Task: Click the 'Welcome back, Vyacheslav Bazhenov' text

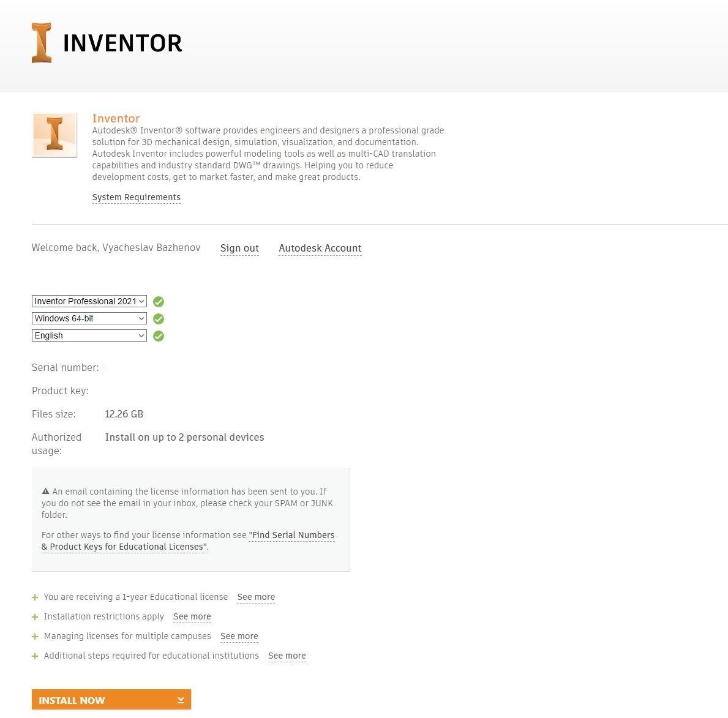Action: tap(116, 248)
